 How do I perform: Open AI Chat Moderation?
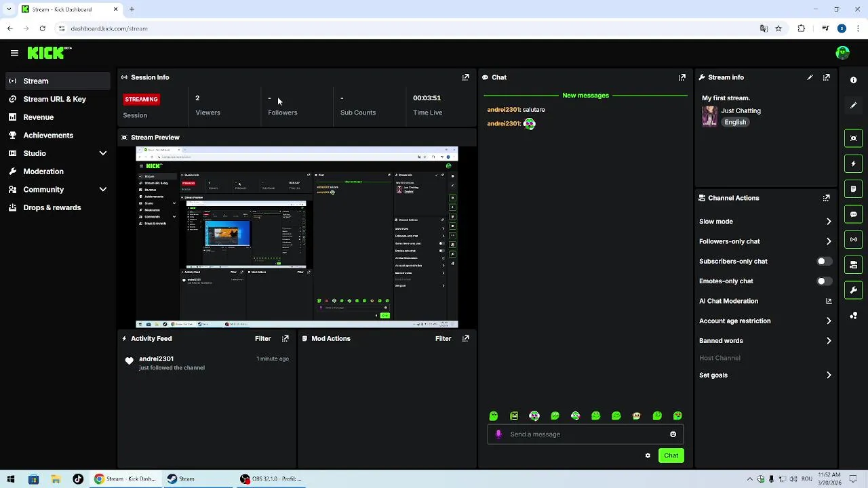point(765,301)
